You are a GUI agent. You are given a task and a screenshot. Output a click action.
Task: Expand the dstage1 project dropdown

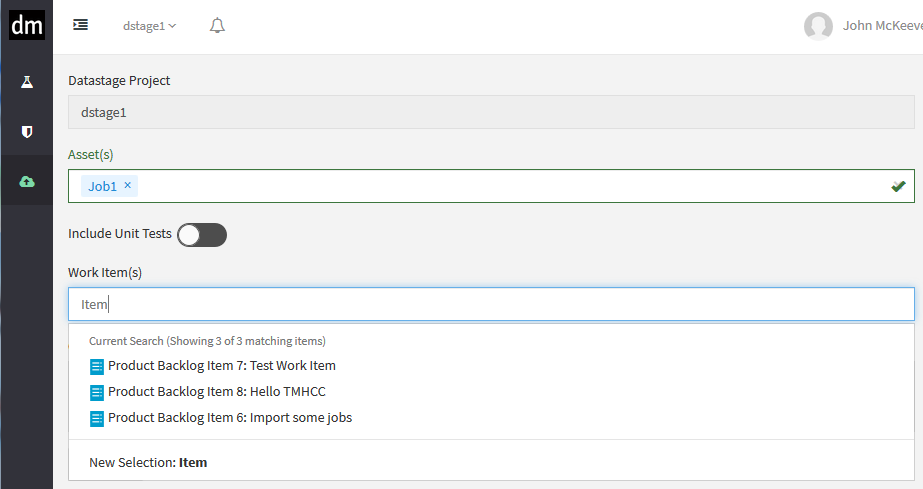pos(149,26)
